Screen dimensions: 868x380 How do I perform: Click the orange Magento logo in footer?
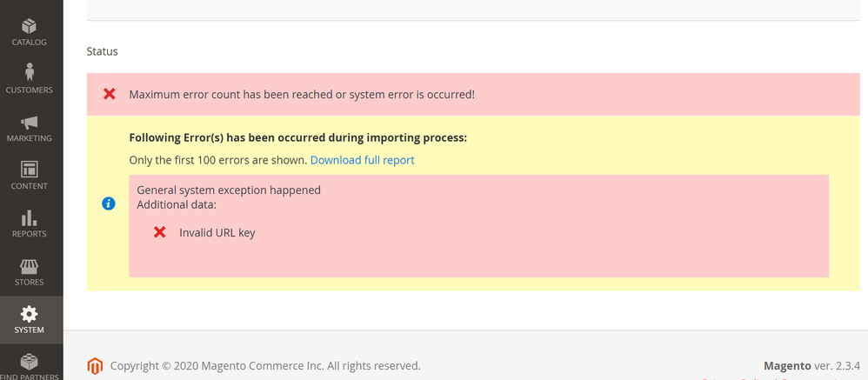(95, 365)
